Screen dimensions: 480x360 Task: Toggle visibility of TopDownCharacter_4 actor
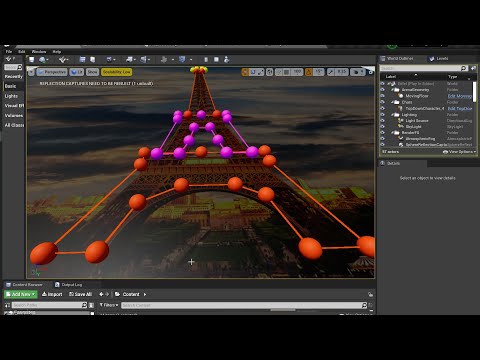[382, 108]
